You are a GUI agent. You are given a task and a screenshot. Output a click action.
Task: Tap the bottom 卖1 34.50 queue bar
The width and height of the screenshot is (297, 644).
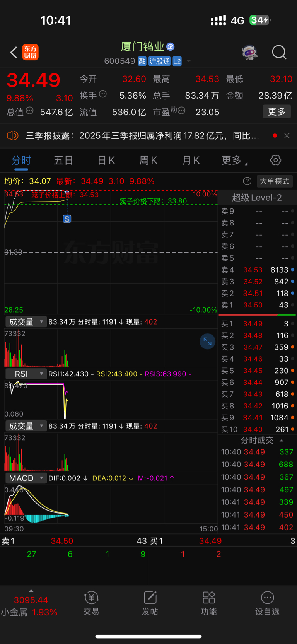(x=74, y=541)
